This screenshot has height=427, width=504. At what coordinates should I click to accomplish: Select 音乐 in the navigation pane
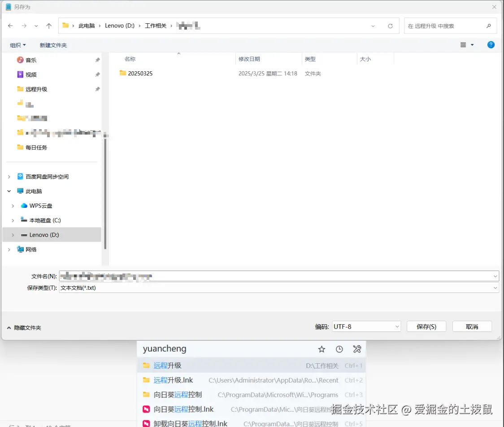point(31,60)
